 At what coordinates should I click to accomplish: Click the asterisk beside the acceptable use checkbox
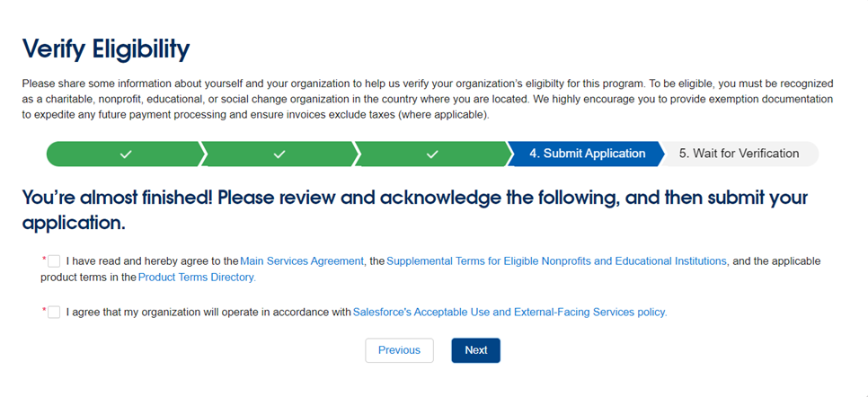44,311
